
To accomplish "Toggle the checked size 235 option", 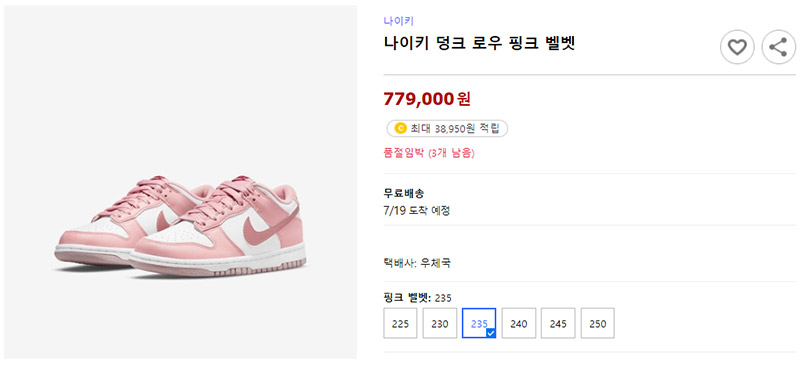I will pyautogui.click(x=479, y=323).
